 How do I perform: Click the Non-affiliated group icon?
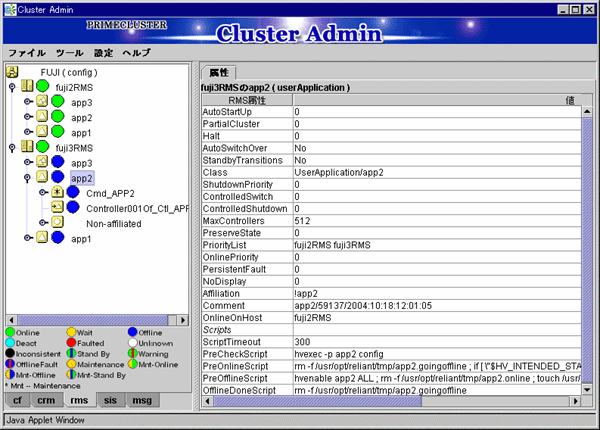(x=57, y=222)
